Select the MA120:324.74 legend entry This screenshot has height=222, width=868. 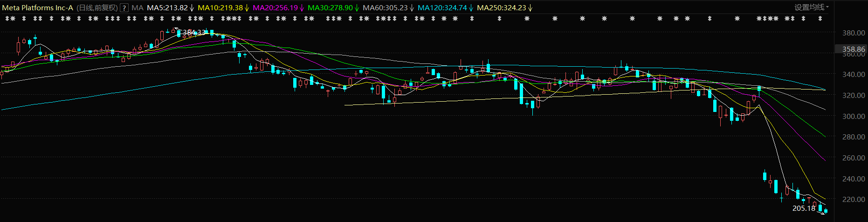click(445, 7)
